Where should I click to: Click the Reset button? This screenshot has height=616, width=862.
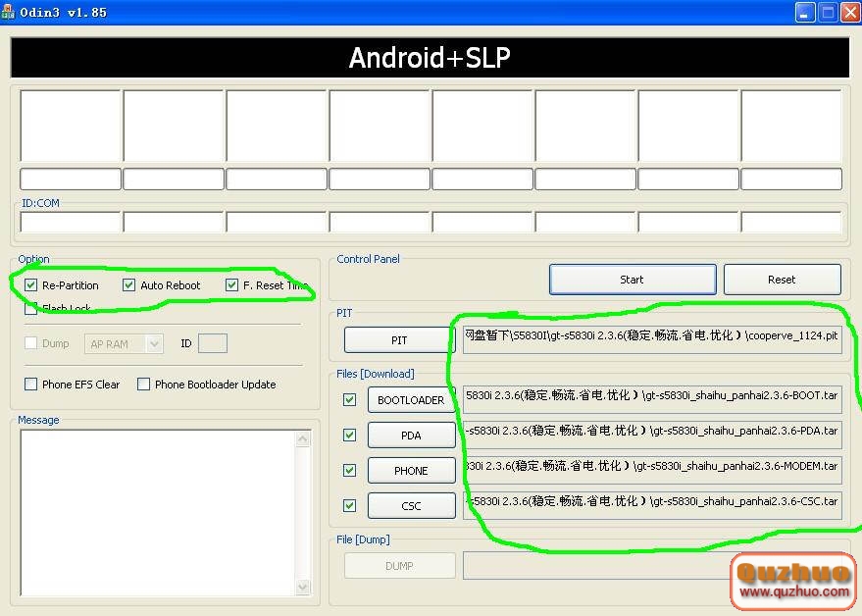pos(782,280)
